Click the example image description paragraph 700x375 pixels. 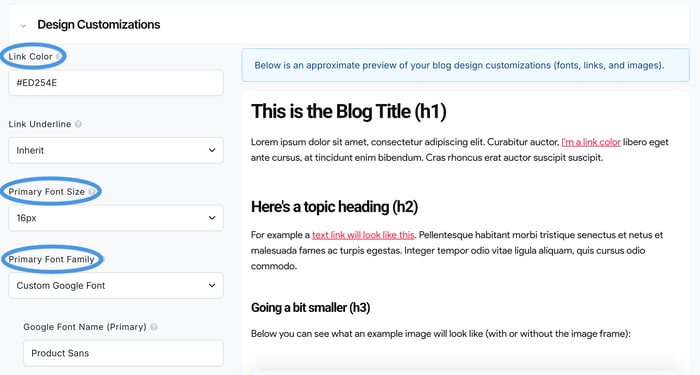coord(441,333)
